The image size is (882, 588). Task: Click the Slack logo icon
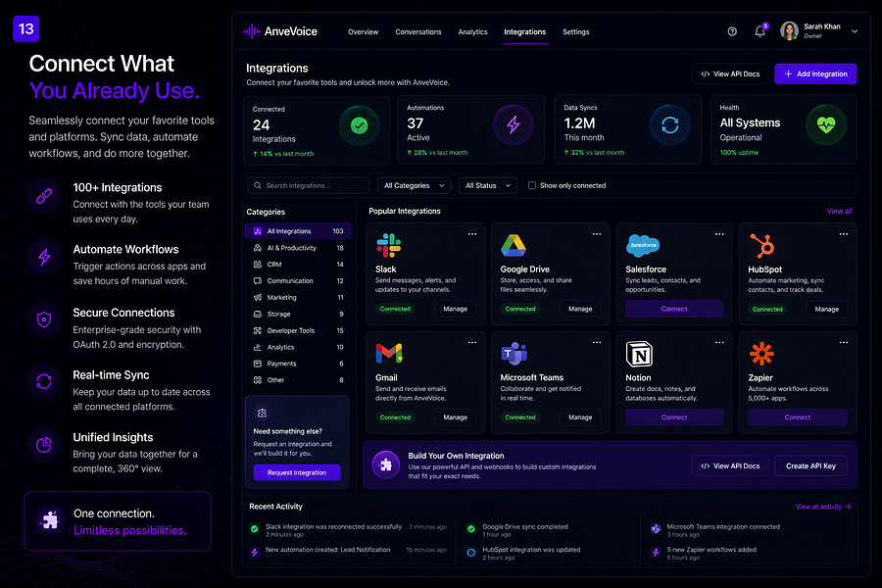388,245
